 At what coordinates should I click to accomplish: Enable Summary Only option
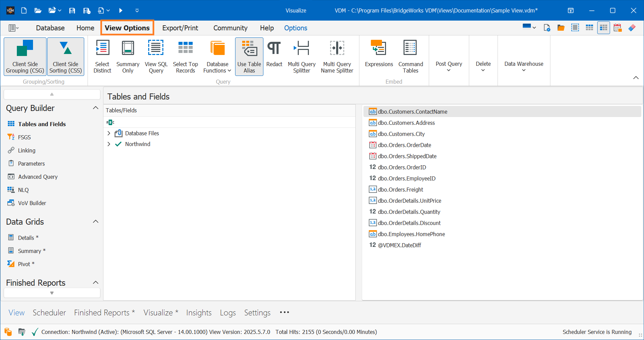click(x=128, y=56)
